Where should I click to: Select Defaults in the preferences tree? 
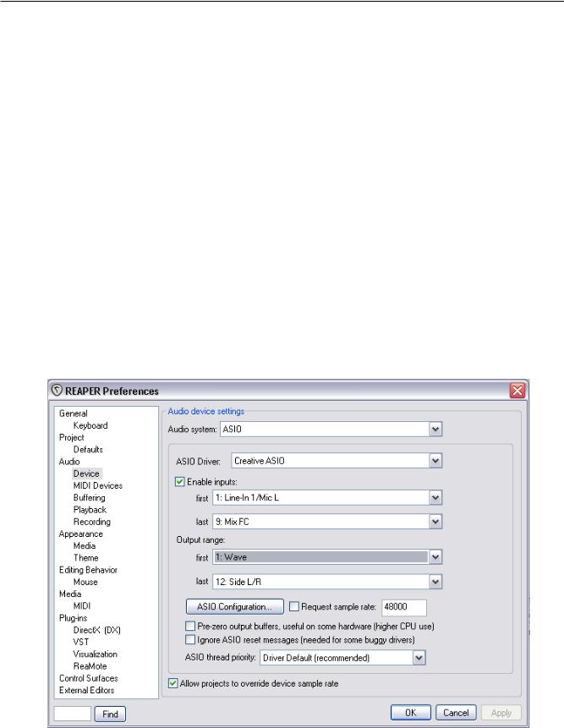click(88, 450)
